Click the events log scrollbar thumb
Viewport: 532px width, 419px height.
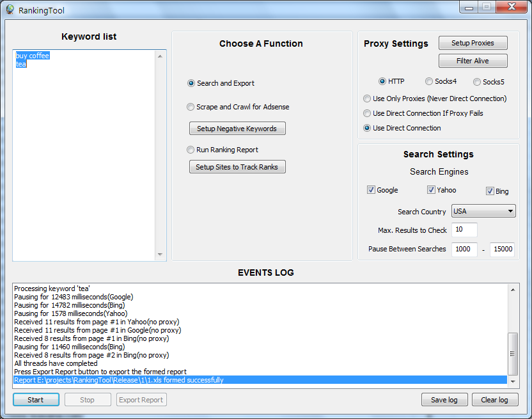[513, 354]
